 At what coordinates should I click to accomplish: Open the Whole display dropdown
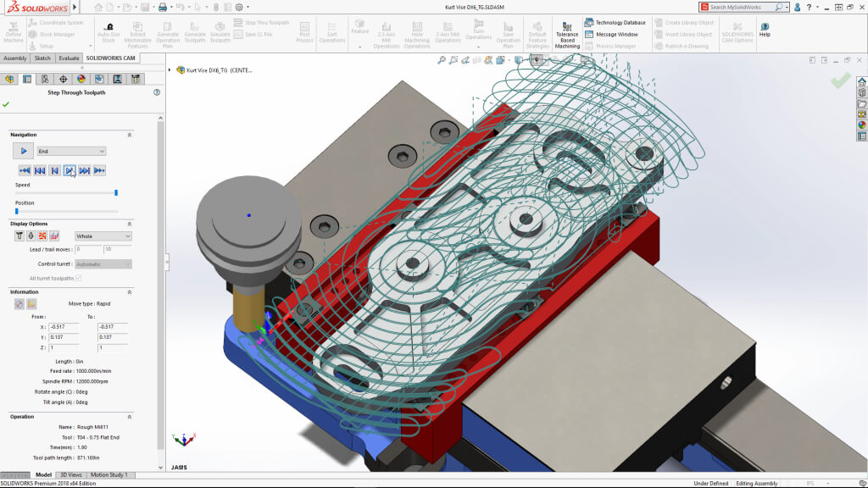coord(102,236)
